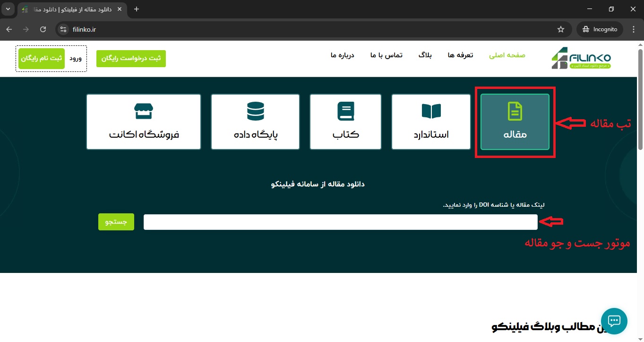Click the browser forward arrow
The width and height of the screenshot is (644, 342).
point(26,29)
